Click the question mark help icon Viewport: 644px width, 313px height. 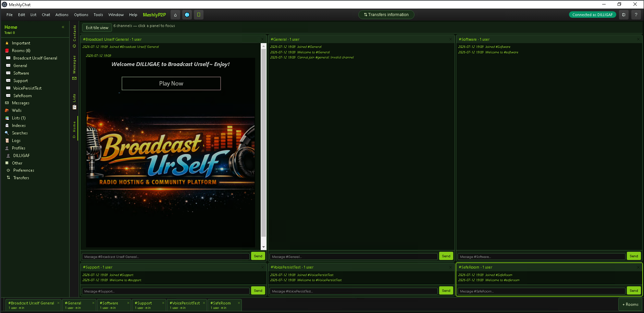[636, 15]
